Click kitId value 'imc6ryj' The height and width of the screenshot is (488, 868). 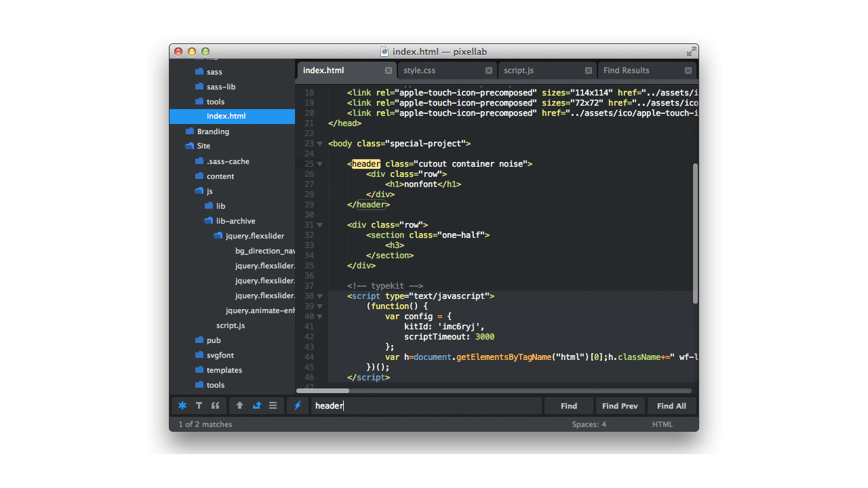459,327
